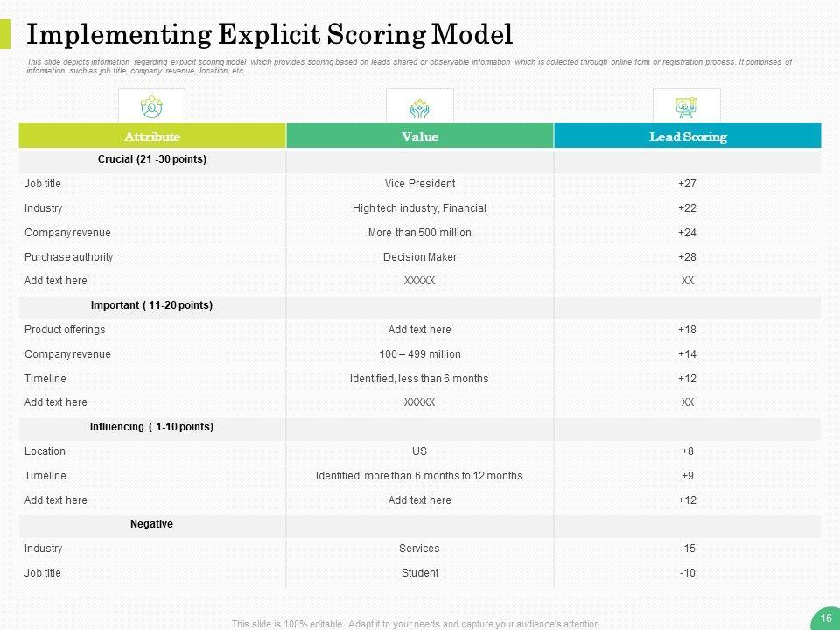Click the -15 score for Services
Image resolution: width=840 pixels, height=630 pixels.
(687, 549)
